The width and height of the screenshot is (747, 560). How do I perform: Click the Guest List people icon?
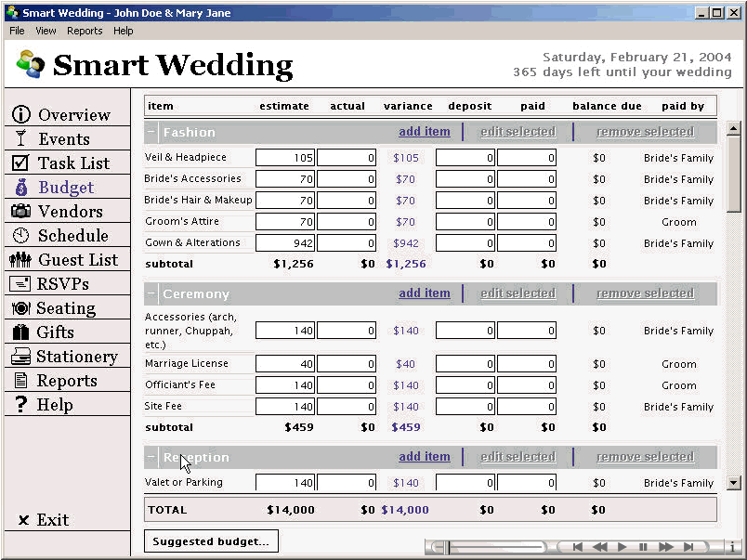[20, 259]
